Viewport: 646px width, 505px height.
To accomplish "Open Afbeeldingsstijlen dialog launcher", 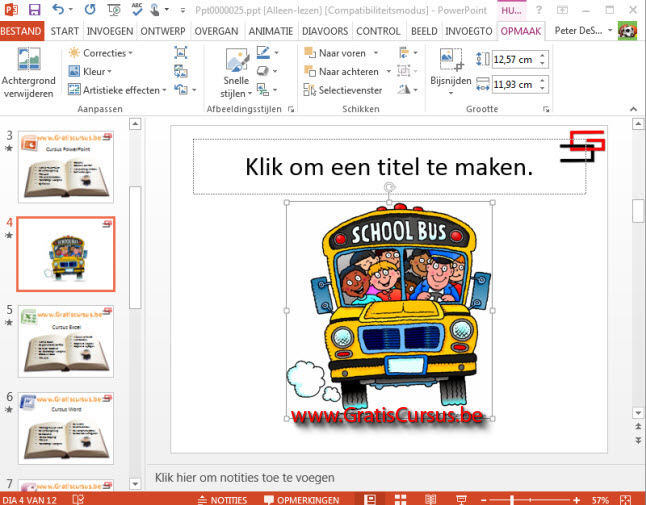I will point(291,109).
